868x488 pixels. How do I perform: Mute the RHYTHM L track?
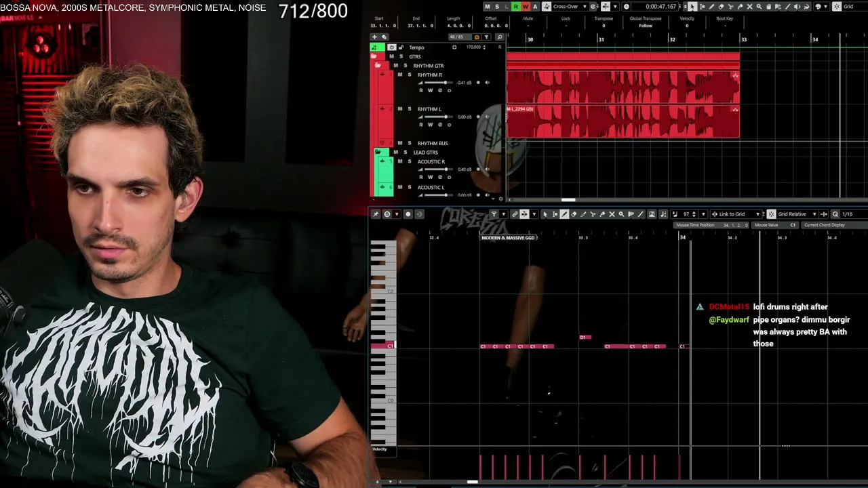point(399,108)
